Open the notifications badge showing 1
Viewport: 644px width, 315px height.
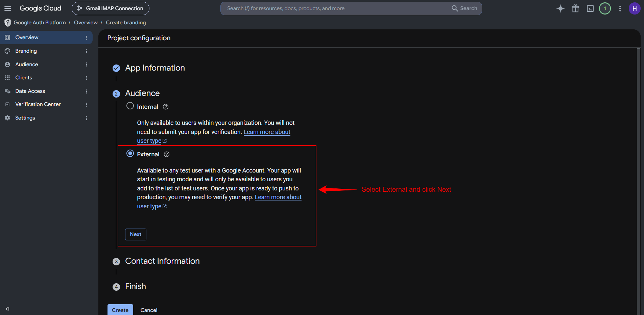605,8
